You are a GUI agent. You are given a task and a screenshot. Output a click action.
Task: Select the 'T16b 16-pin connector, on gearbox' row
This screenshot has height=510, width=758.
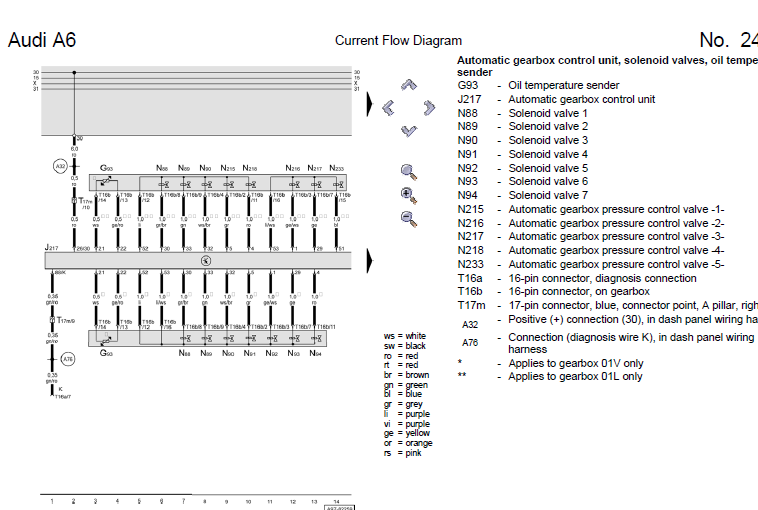[554, 292]
